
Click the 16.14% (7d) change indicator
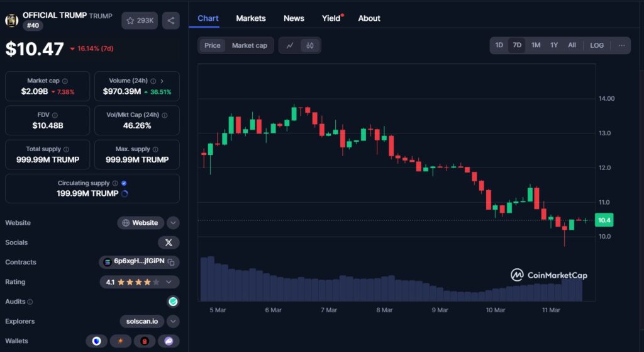(92, 48)
